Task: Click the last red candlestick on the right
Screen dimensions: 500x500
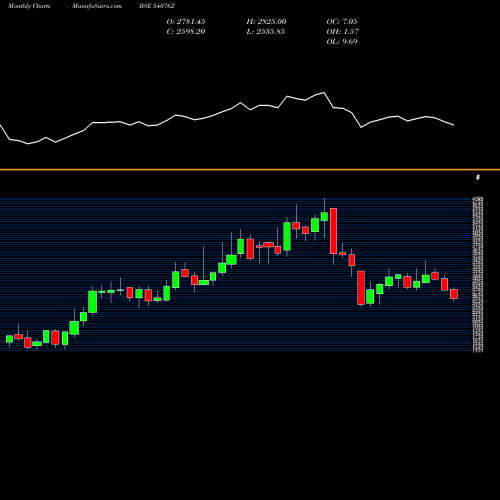Action: click(454, 294)
